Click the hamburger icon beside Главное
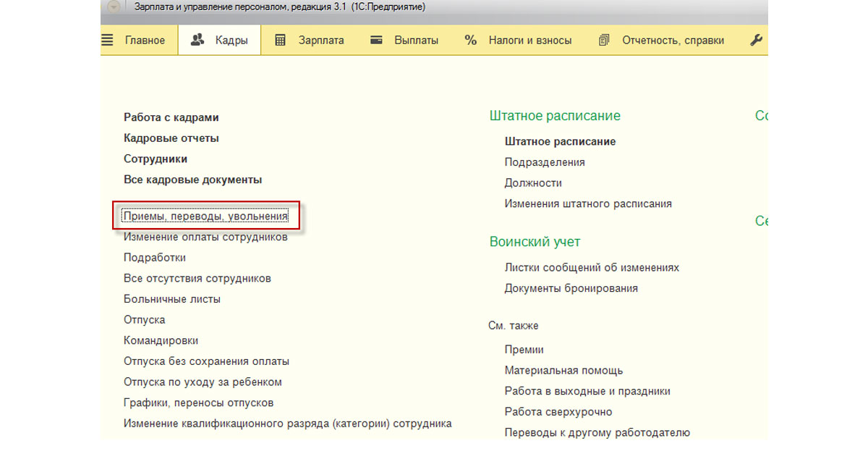 tap(108, 41)
